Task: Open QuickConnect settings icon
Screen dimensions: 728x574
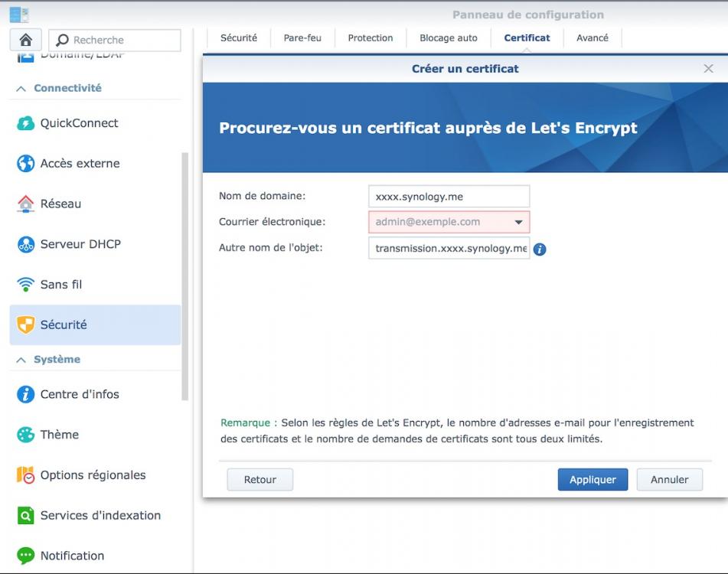Action: [26, 123]
